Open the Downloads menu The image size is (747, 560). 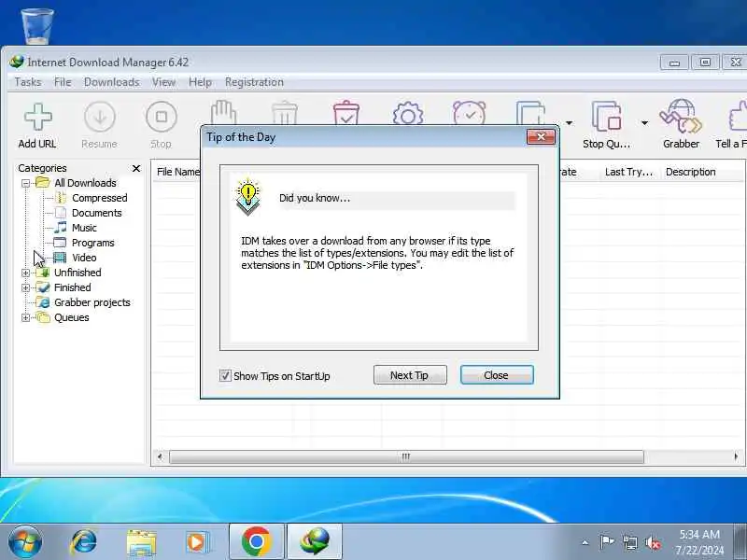pyautogui.click(x=111, y=82)
